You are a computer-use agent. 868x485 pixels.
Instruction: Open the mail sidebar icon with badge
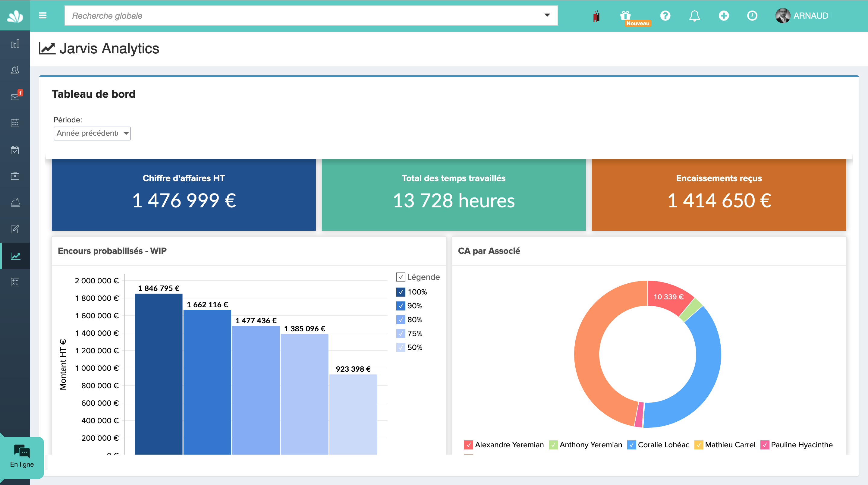coord(15,97)
